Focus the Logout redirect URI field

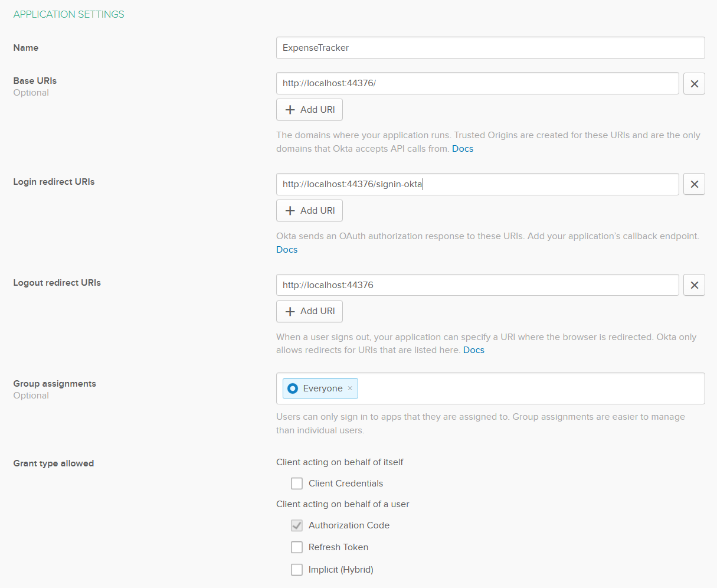click(477, 285)
